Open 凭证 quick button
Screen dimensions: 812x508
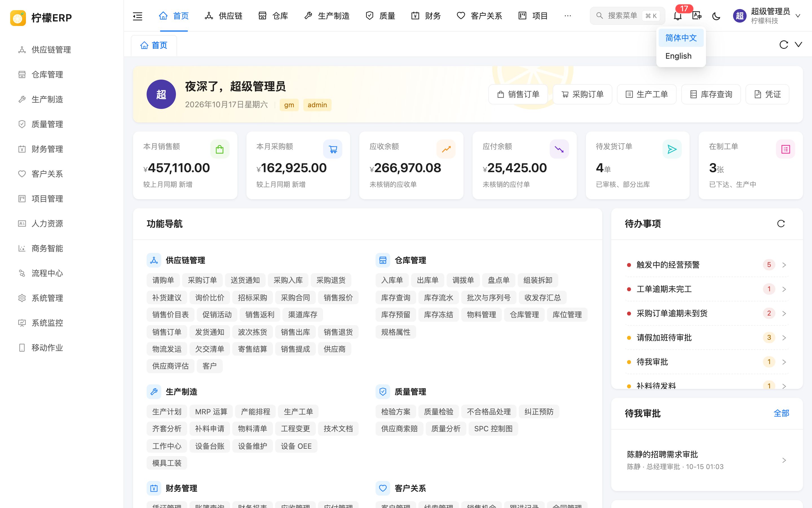(767, 95)
